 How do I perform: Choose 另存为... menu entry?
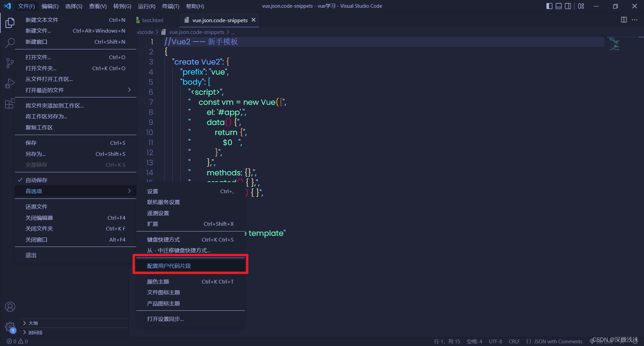point(76,154)
